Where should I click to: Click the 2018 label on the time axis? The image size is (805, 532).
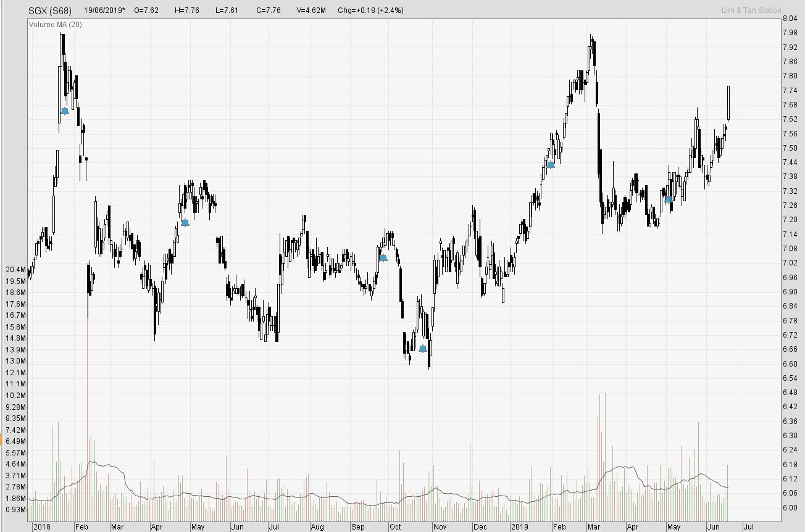point(43,528)
